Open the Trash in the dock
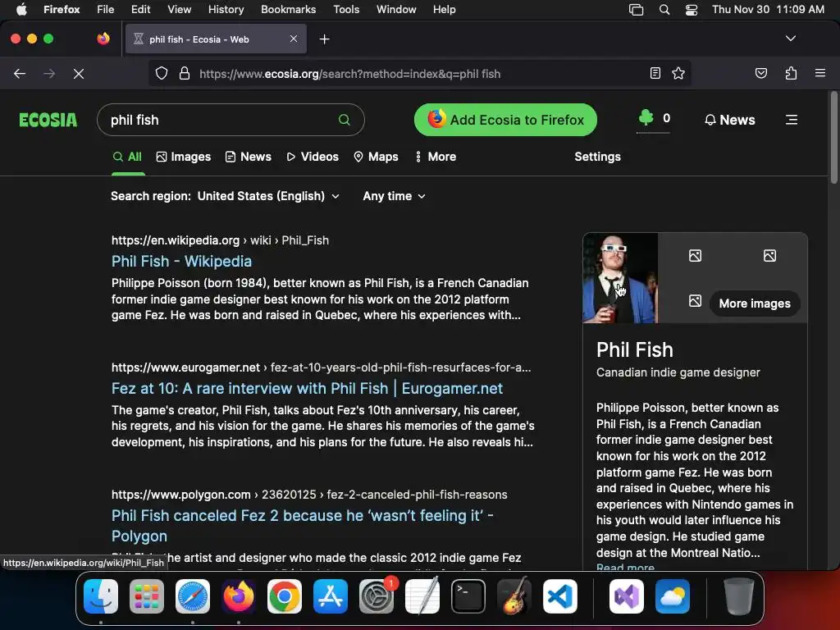Screen dimensions: 840x630 coord(739,596)
